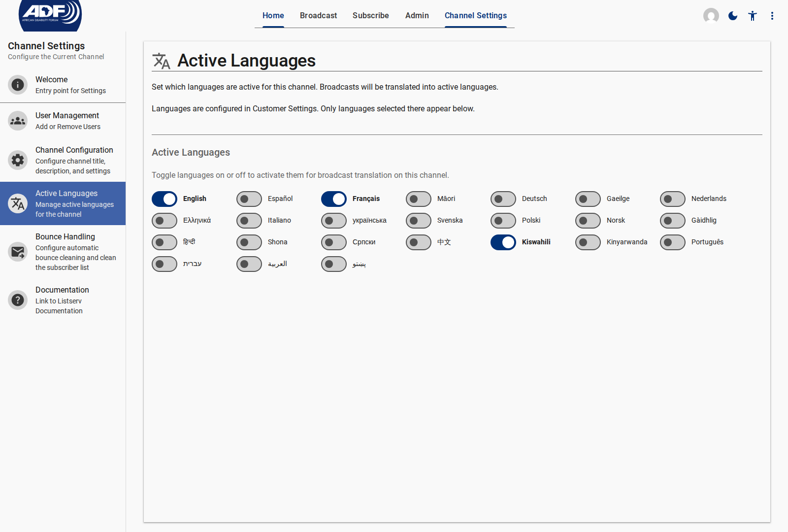Click the Kinyarwanda language label

(627, 242)
